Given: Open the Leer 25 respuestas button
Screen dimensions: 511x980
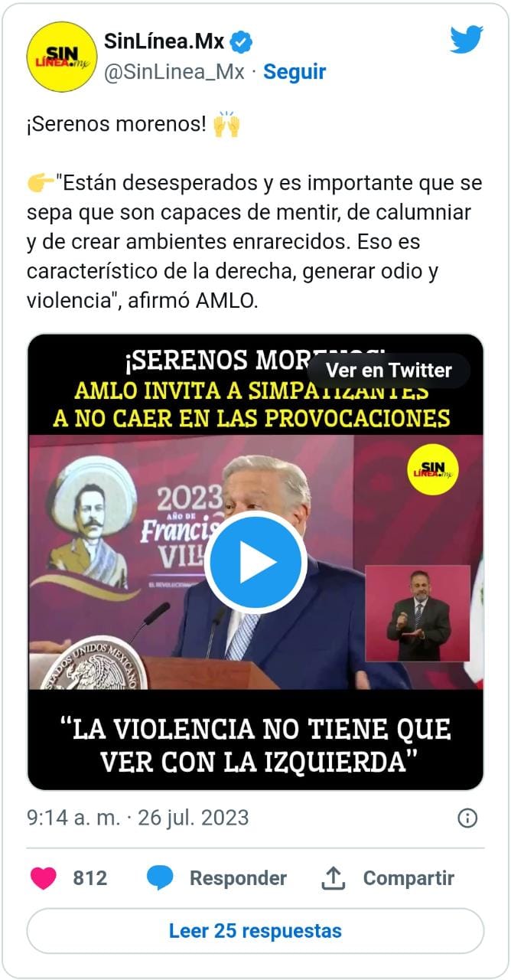Looking at the screenshot, I should (x=255, y=931).
